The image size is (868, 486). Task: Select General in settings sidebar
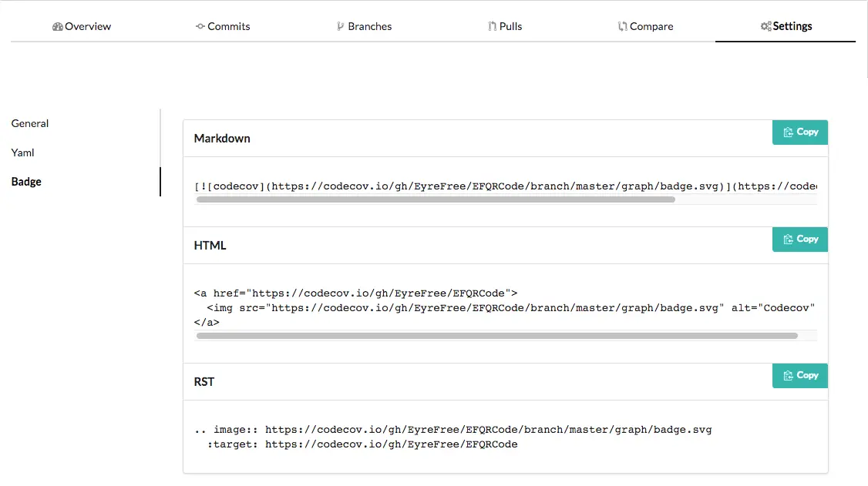[x=30, y=123]
